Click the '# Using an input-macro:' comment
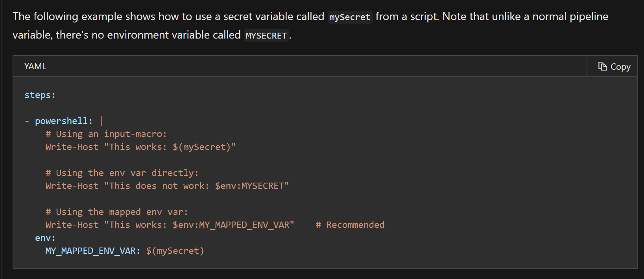Screen dimensions: 644x279 106,134
